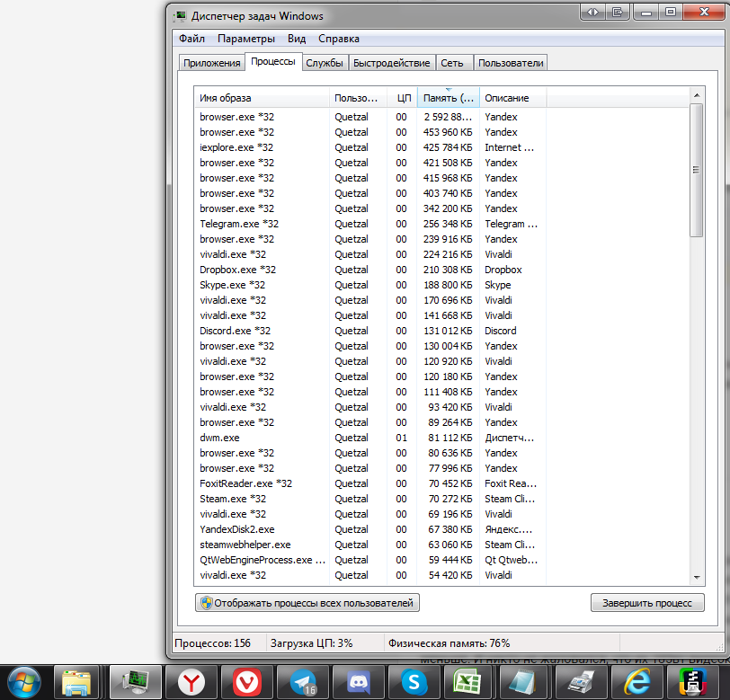
Task: Click the Task Manager title bar icon
Action: point(180,16)
